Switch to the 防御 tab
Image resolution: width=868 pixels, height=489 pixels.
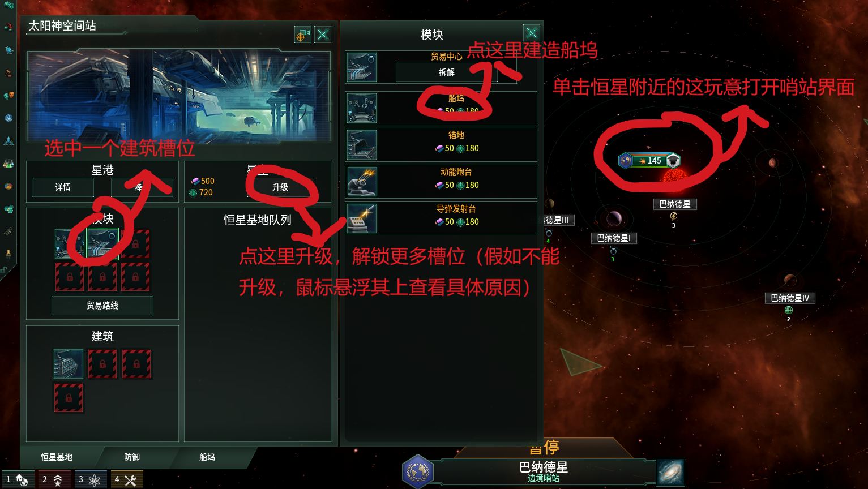click(132, 457)
